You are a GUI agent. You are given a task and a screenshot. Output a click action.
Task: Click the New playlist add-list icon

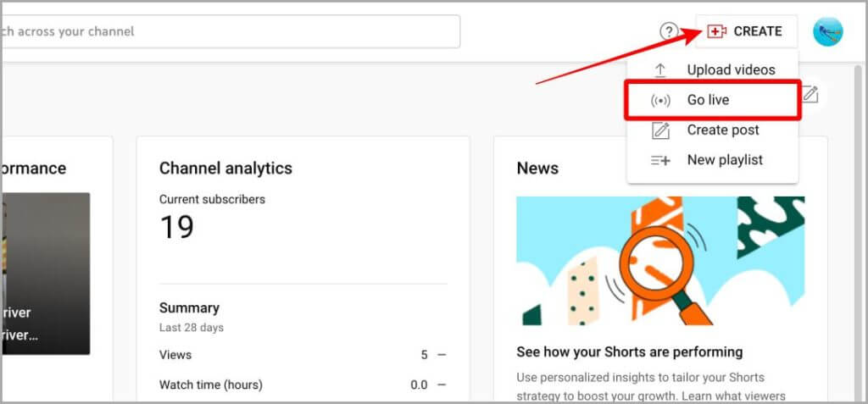pyautogui.click(x=660, y=160)
